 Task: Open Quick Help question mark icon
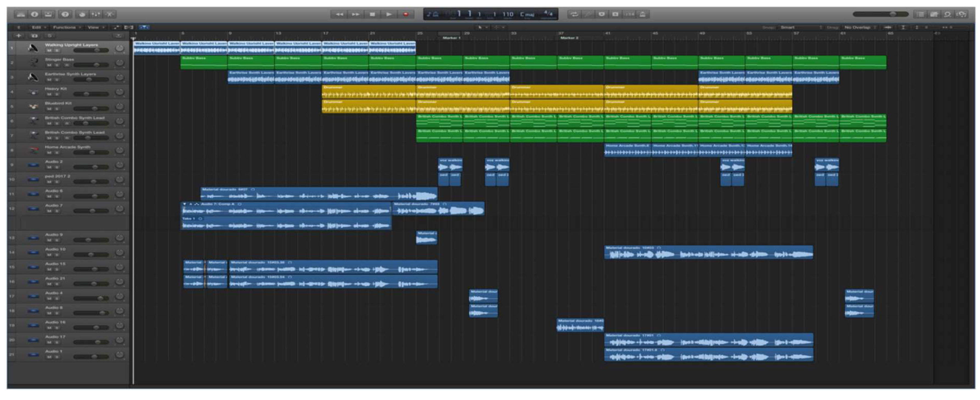(65, 15)
